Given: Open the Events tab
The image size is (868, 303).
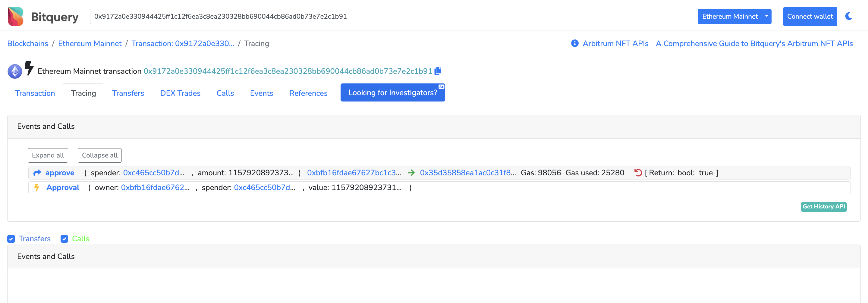Looking at the screenshot, I should pos(262,93).
